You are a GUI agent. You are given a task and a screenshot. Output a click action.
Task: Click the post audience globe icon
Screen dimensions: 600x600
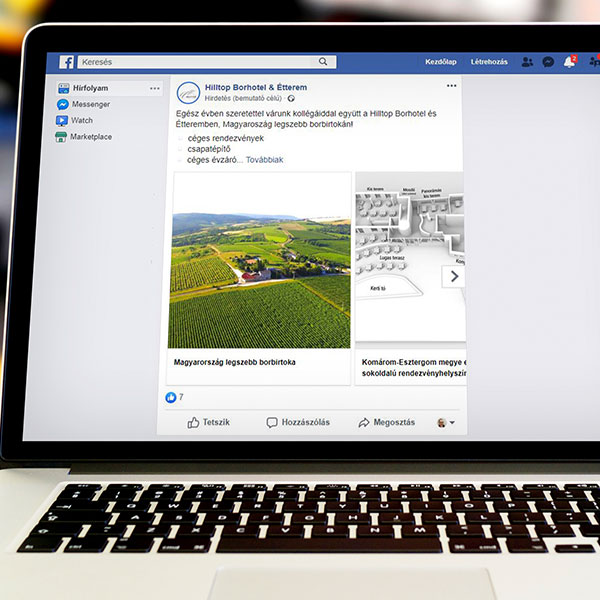[291, 98]
